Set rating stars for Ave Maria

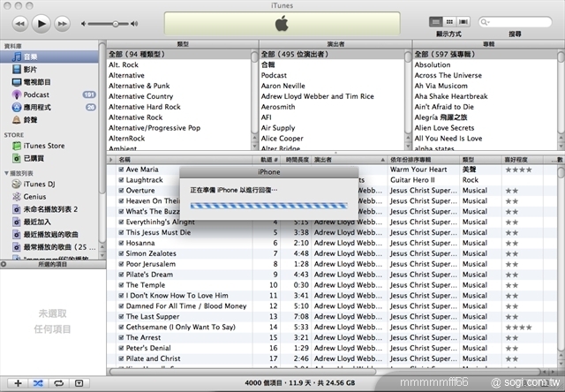pyautogui.click(x=518, y=170)
